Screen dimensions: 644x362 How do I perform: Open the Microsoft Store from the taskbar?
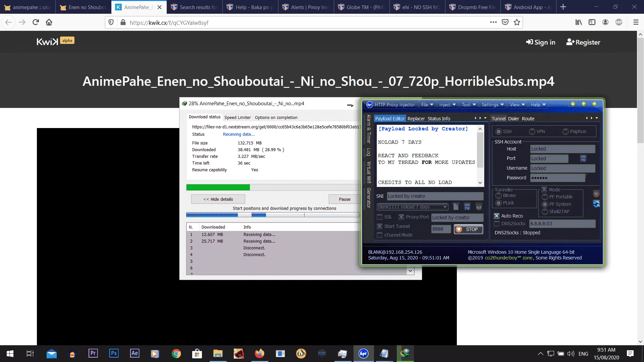tap(197, 354)
